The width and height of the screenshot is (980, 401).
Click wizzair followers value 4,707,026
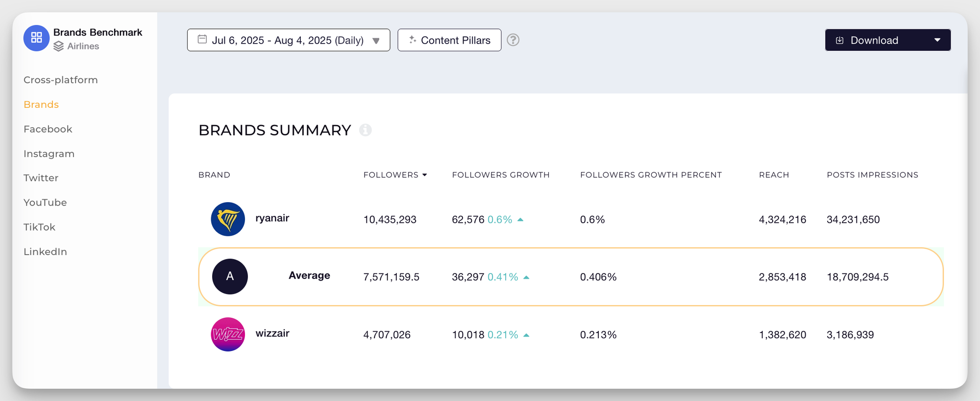click(387, 335)
